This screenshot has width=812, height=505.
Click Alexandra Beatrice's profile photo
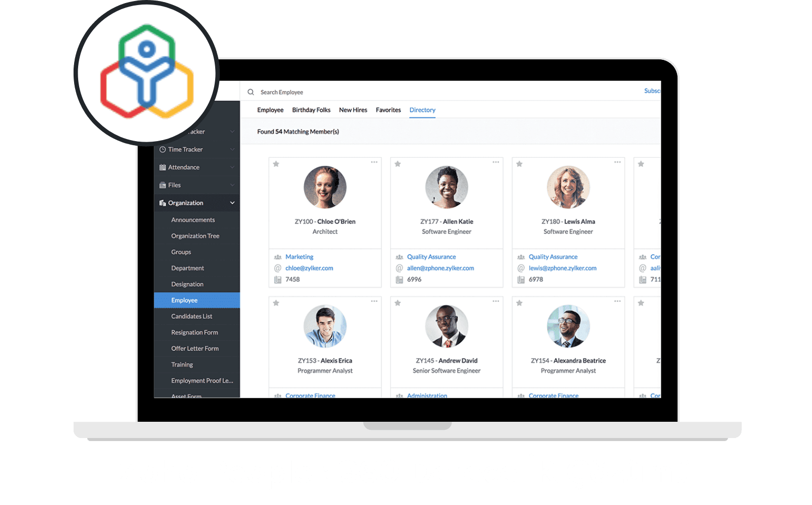click(568, 326)
